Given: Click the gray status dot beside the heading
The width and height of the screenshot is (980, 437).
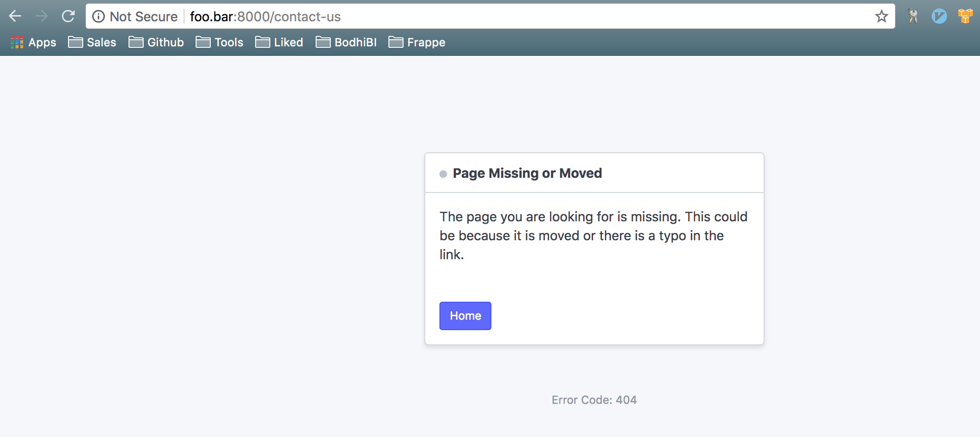Looking at the screenshot, I should tap(443, 174).
